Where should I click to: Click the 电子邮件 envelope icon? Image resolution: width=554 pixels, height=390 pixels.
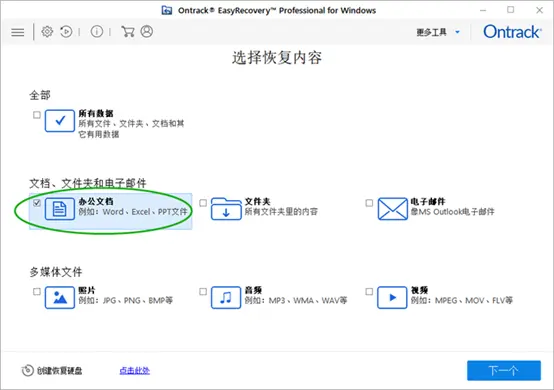tap(393, 209)
